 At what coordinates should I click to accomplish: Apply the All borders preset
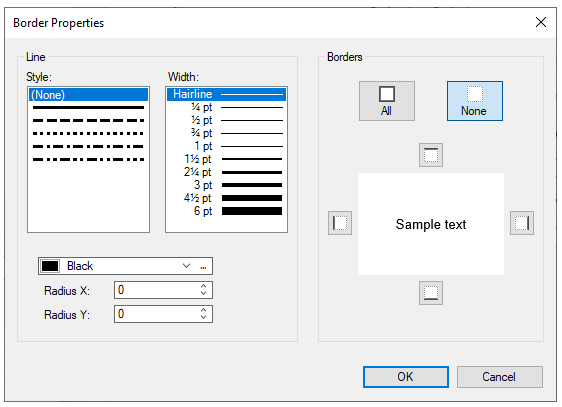click(387, 101)
